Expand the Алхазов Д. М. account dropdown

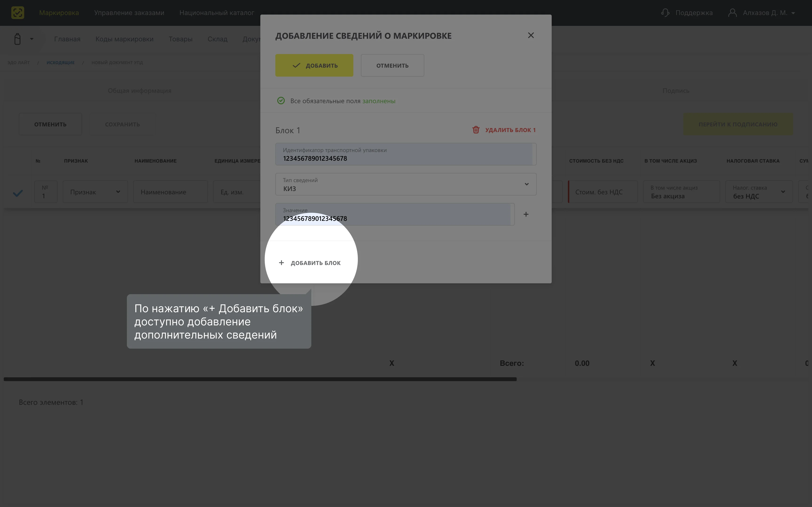click(x=793, y=13)
